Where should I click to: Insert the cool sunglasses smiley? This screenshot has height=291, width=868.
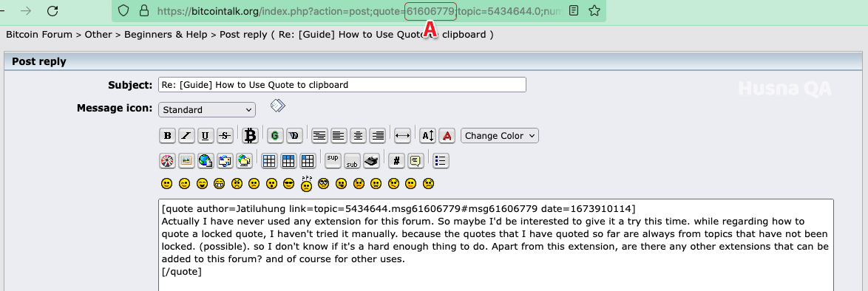point(288,184)
